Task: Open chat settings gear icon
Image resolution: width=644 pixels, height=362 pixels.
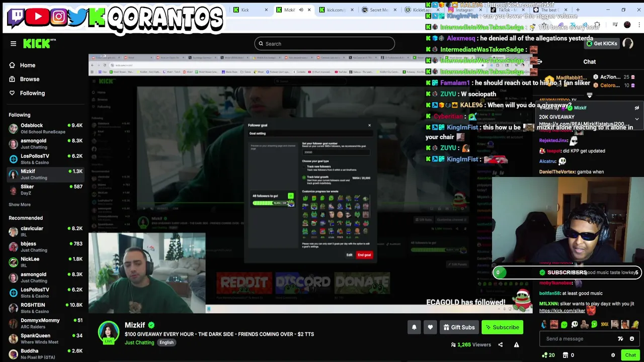Action: coord(613,355)
